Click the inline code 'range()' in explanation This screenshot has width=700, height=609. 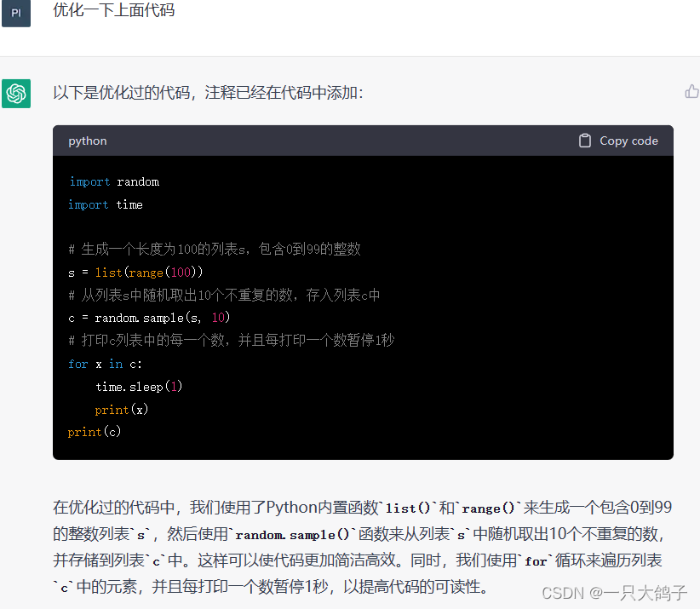pos(488,508)
